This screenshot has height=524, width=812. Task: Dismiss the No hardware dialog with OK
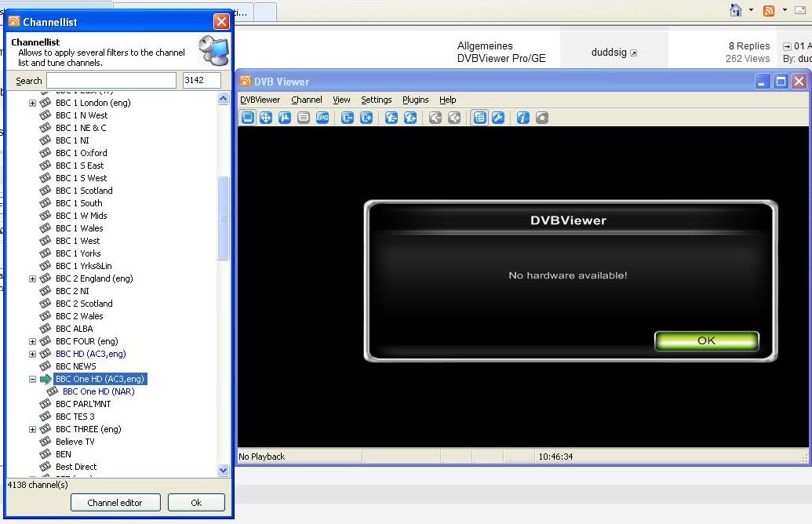click(x=706, y=340)
